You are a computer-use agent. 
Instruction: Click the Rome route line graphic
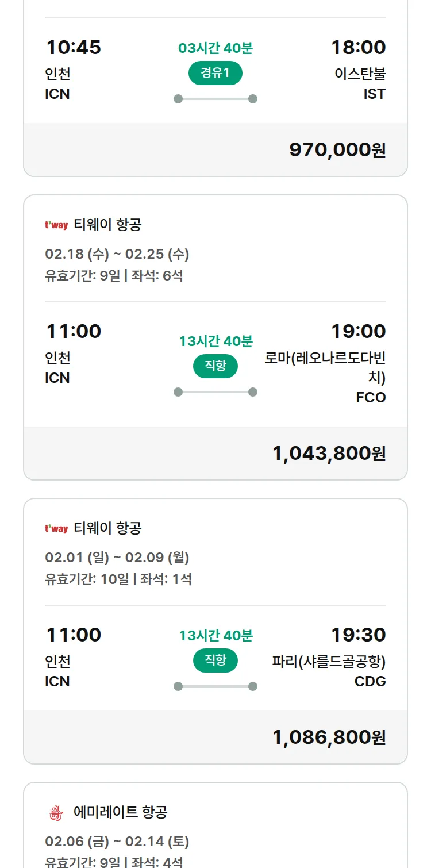(215, 392)
